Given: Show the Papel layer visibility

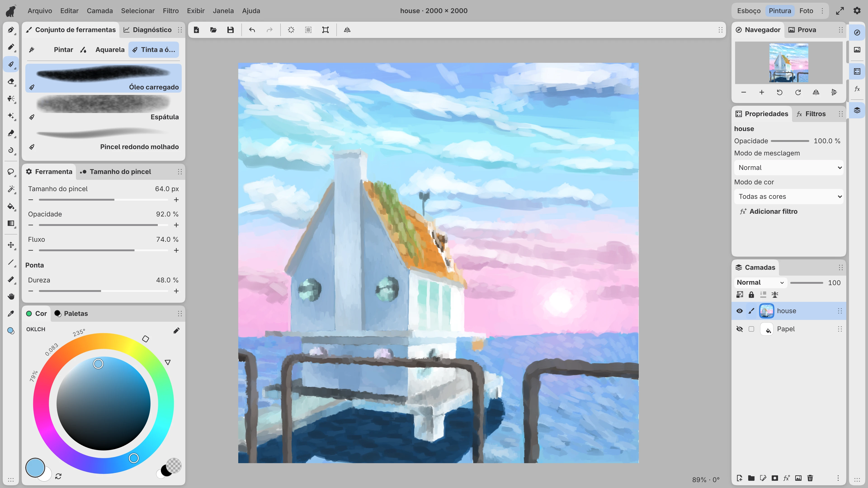Looking at the screenshot, I should coord(740,329).
